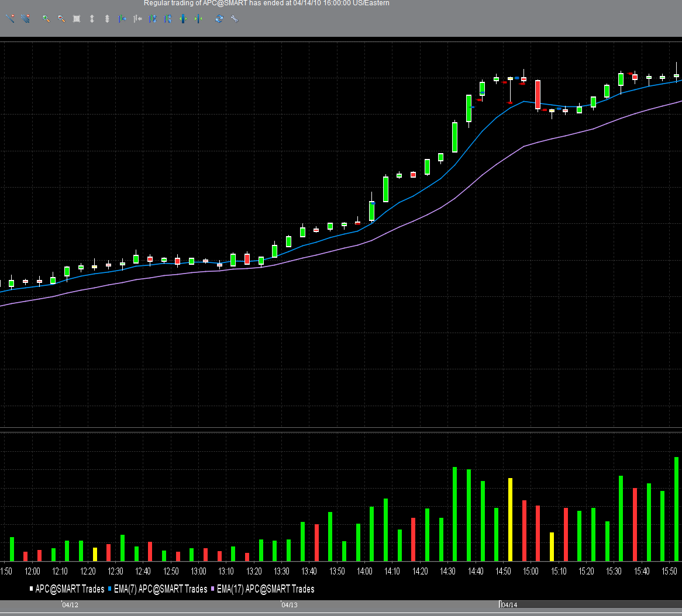
Task: Click the 13:00 time axis label
Action: pyautogui.click(x=198, y=571)
